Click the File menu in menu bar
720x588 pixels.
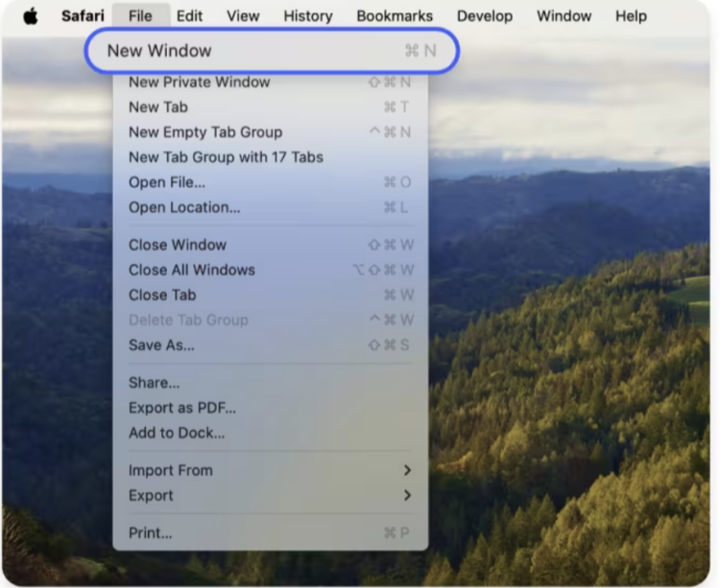140,16
